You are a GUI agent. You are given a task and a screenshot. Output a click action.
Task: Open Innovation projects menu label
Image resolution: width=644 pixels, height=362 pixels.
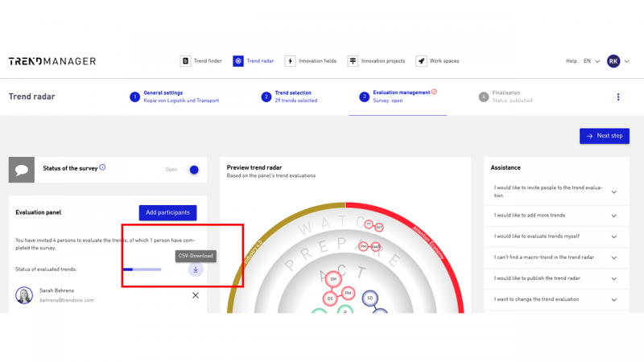[x=383, y=61]
